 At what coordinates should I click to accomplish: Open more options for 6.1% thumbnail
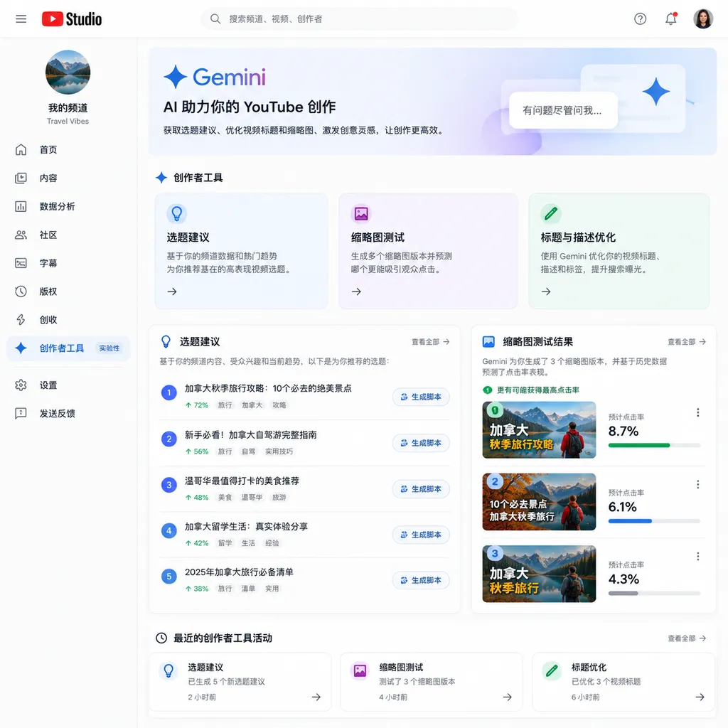pos(698,485)
